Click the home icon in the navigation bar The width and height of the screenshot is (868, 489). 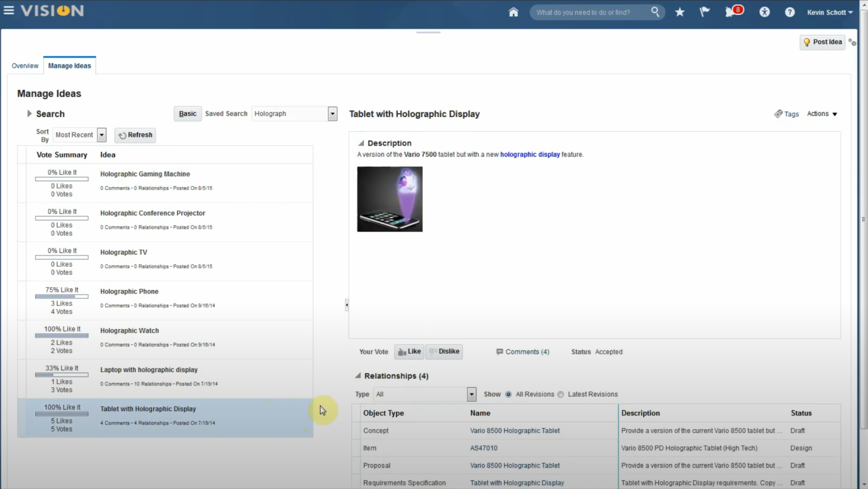tap(513, 12)
